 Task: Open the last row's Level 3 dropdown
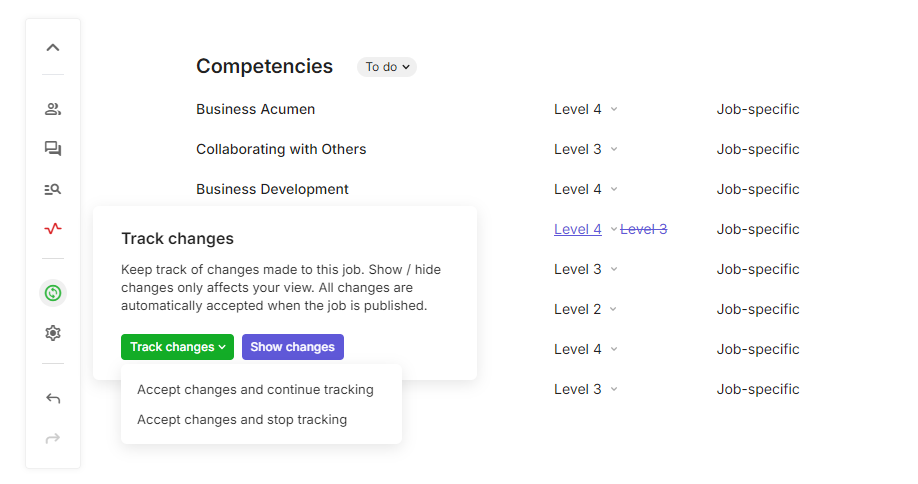pyautogui.click(x=586, y=389)
